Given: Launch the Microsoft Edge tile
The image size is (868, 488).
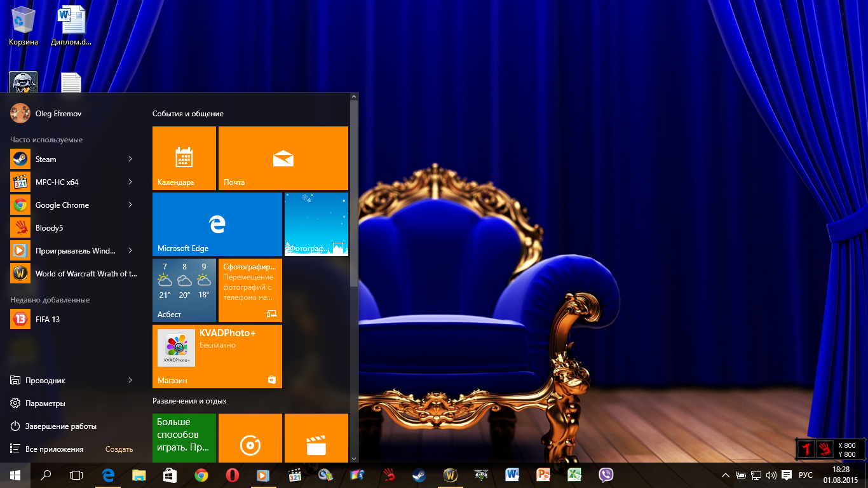Looking at the screenshot, I should point(217,224).
